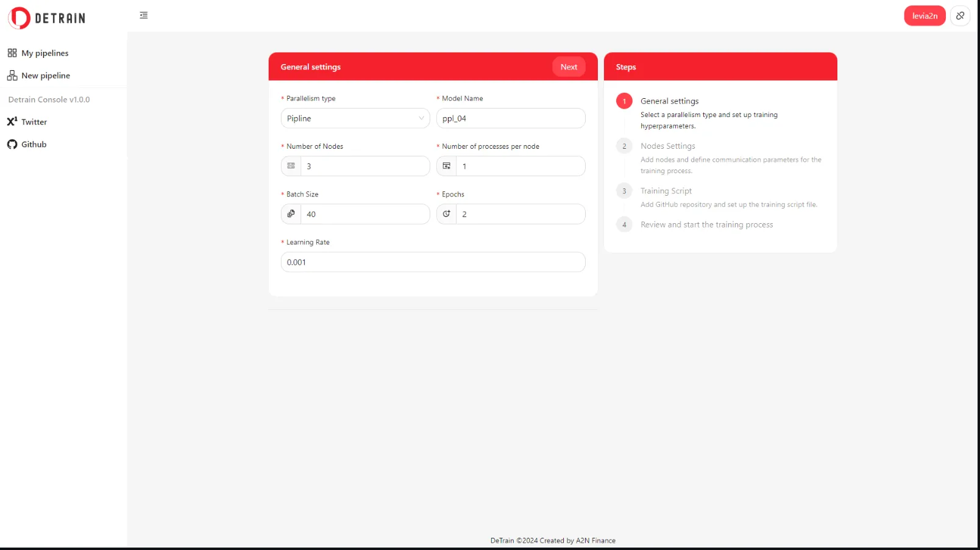Select step 3 Training Script
Viewport: 980px width, 550px height.
pyautogui.click(x=666, y=191)
